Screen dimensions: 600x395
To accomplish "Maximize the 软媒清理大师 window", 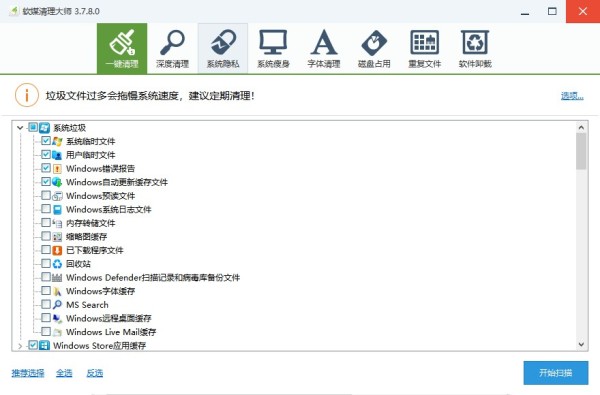I will (x=552, y=11).
